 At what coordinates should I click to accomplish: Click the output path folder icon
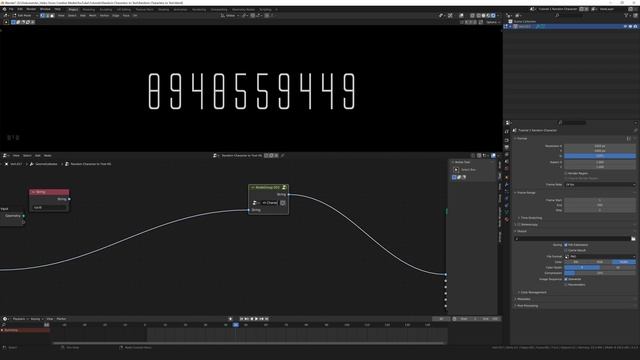click(x=633, y=238)
